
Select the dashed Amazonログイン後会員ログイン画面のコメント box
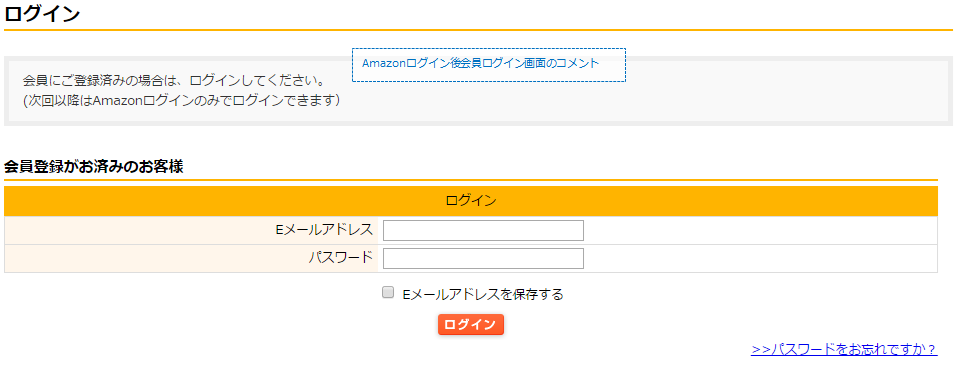coord(489,65)
